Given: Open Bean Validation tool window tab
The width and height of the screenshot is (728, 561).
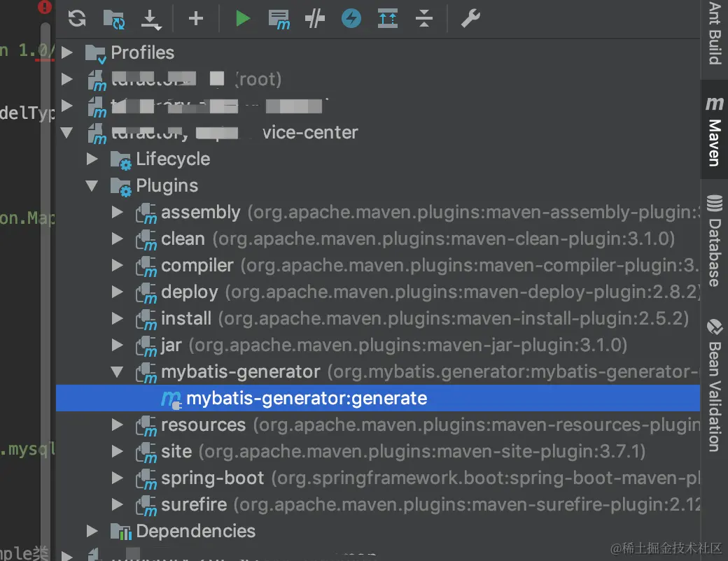Looking at the screenshot, I should (x=715, y=385).
